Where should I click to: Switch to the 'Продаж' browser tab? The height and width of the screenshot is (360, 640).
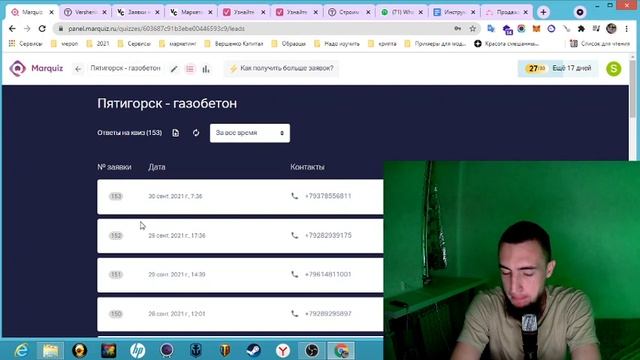(x=507, y=12)
